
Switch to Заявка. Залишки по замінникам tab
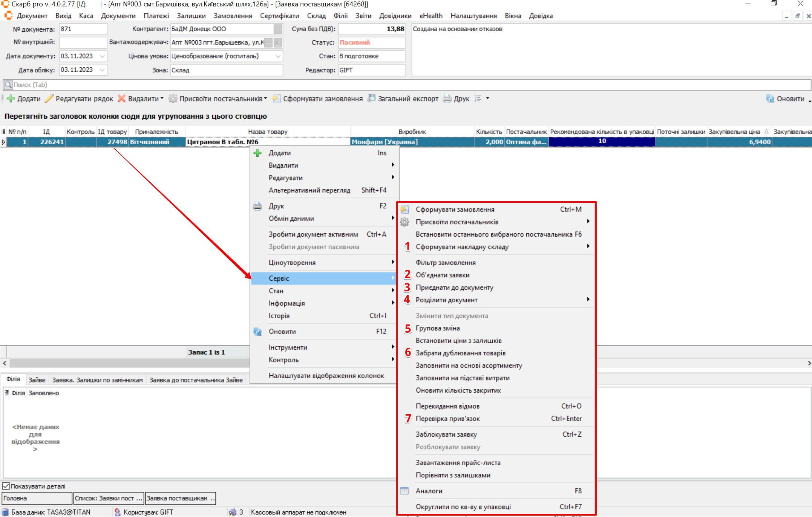[x=97, y=380]
